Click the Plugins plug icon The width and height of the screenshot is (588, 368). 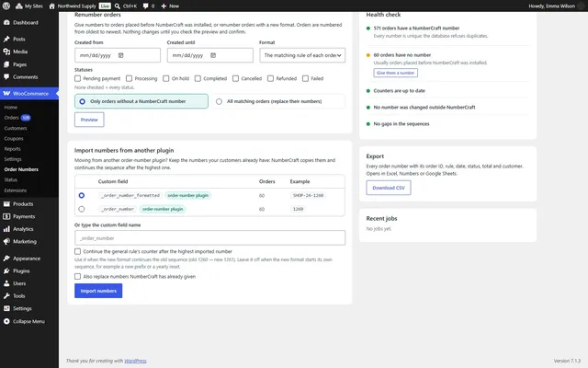click(x=6, y=270)
